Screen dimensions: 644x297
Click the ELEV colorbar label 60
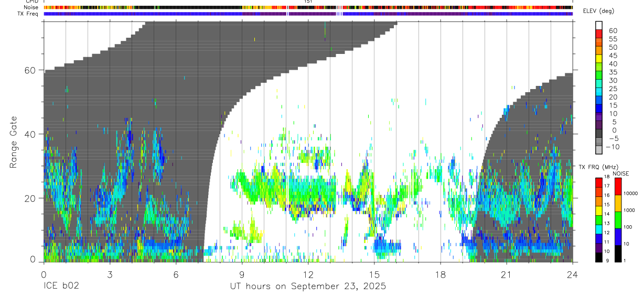click(x=612, y=31)
